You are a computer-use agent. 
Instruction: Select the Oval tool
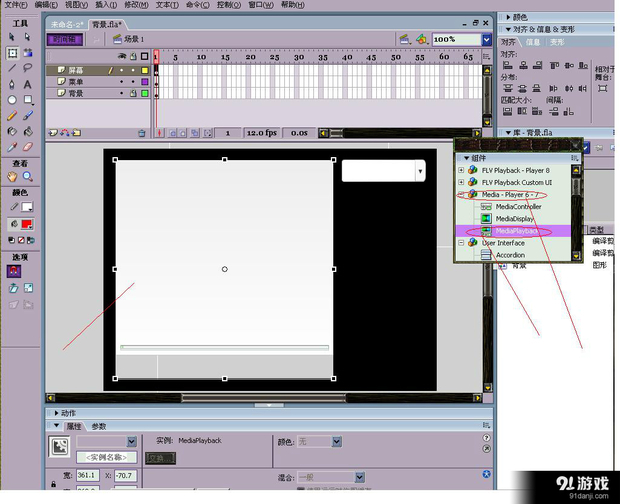pos(12,100)
